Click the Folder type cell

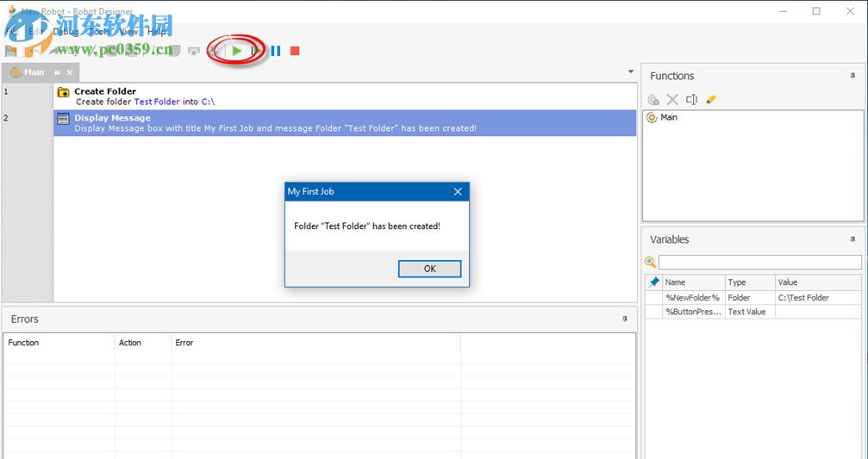(x=750, y=297)
